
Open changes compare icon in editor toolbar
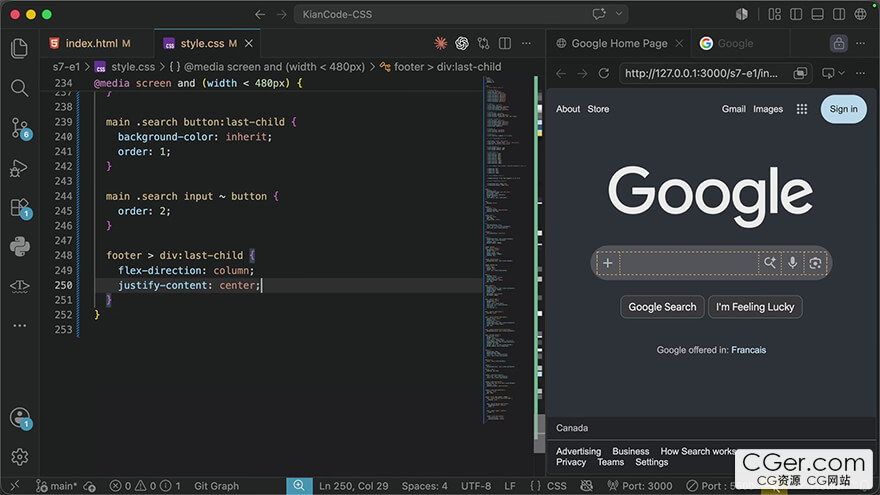tap(483, 43)
